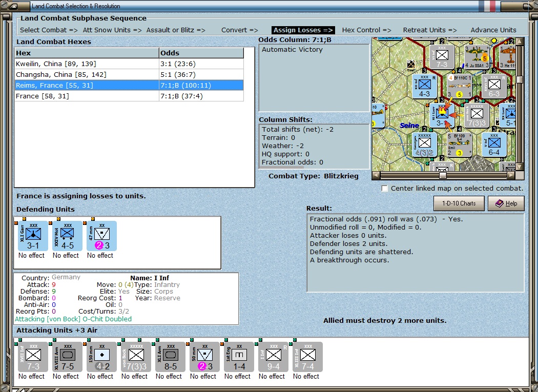The width and height of the screenshot is (538, 392).
Task: Click the Convert subphase step
Action: click(239, 30)
